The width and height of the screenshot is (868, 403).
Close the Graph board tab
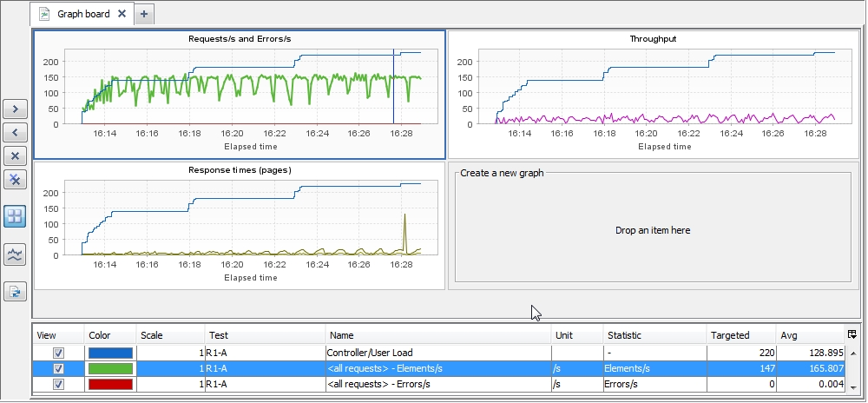click(x=122, y=14)
